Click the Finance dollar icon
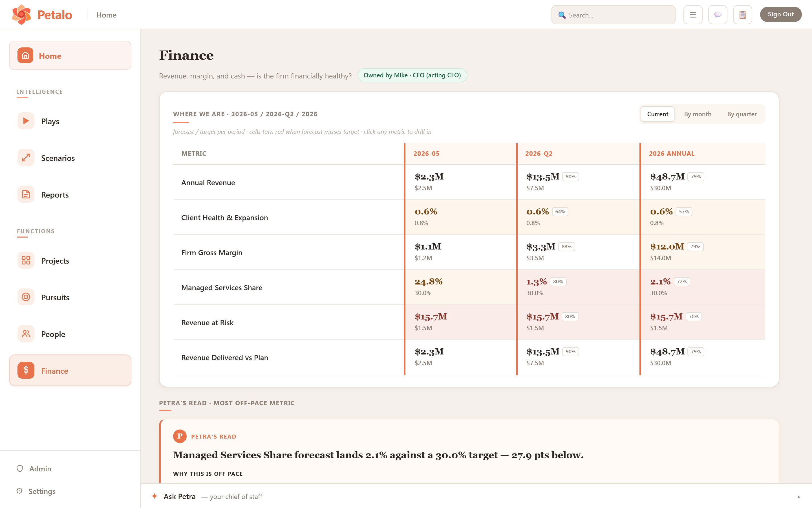812x508 pixels. tap(26, 370)
